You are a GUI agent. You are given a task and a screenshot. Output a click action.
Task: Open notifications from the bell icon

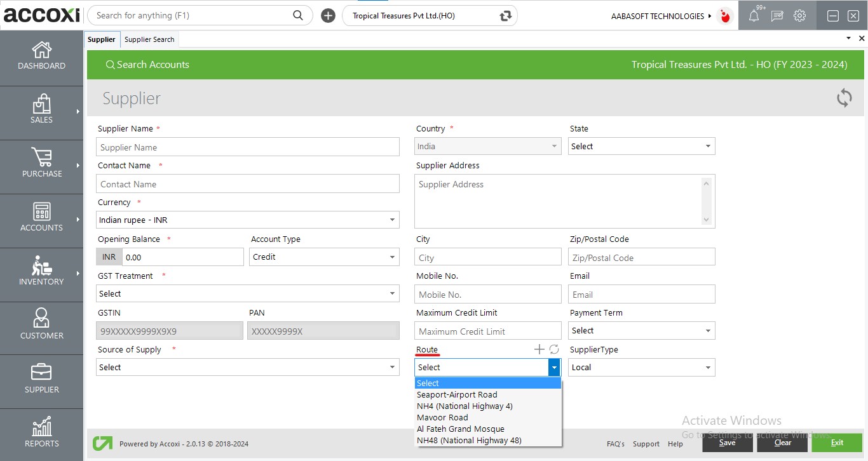pos(754,15)
